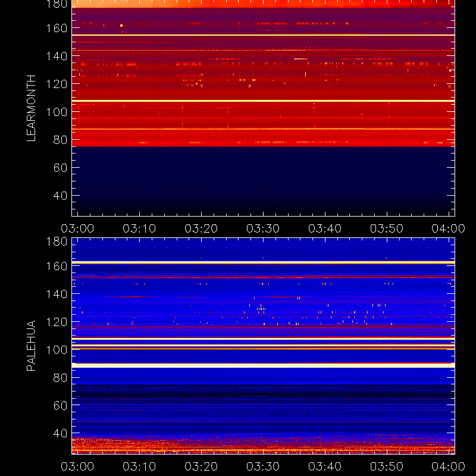Click the 03:10 time label under Learmonth plot

[139, 228]
